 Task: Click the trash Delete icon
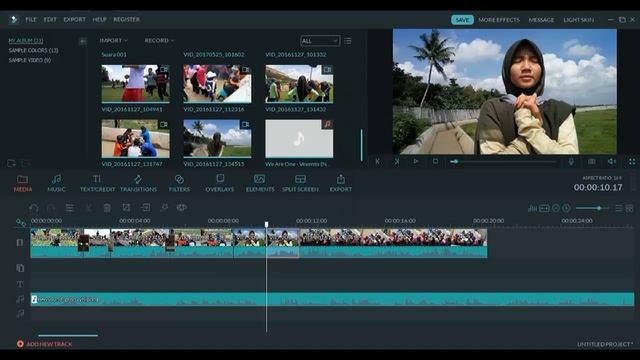[107, 208]
